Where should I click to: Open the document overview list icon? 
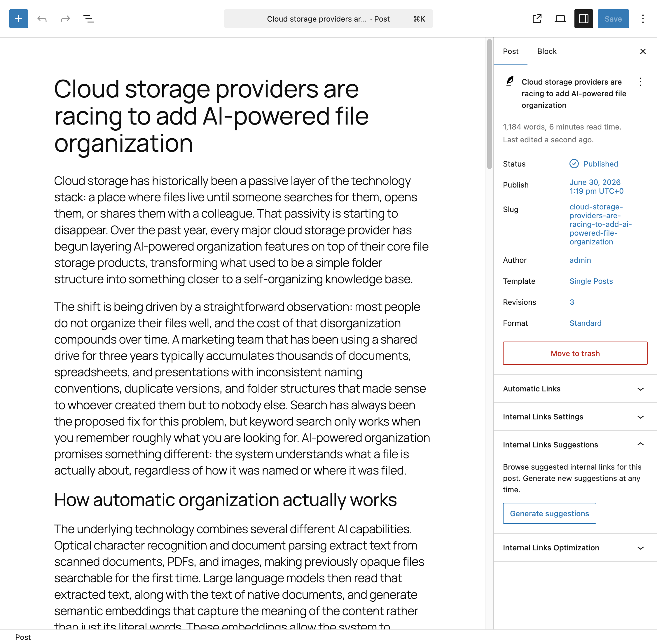coord(89,19)
